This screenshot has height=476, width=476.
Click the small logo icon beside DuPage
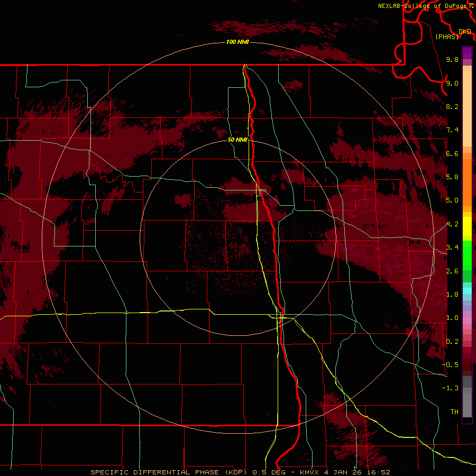point(471,6)
